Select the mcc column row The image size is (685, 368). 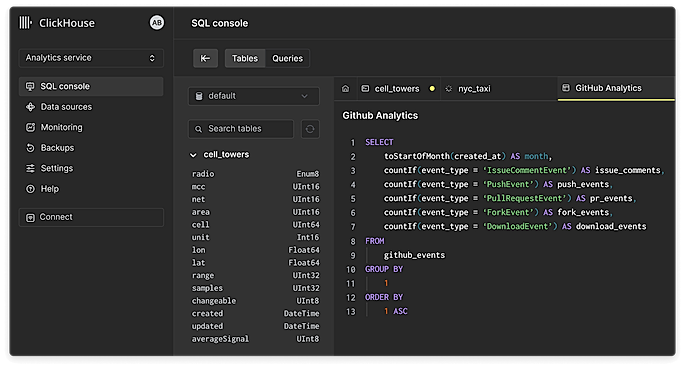tap(256, 187)
